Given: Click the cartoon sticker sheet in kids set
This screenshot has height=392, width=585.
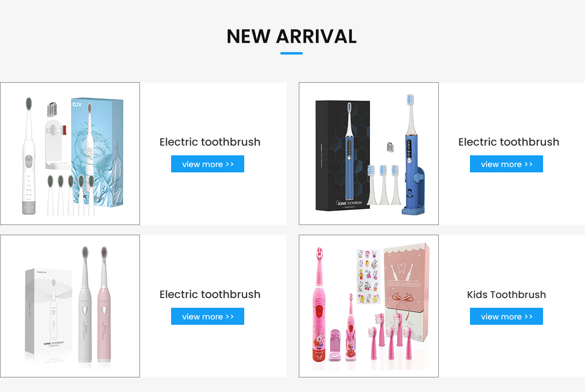Looking at the screenshot, I should 368,277.
